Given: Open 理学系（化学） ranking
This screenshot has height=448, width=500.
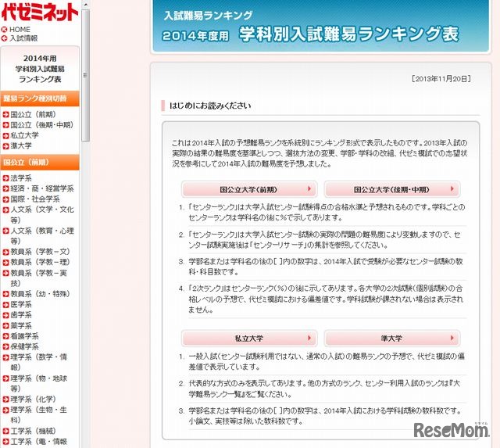Looking at the screenshot, I should [33, 400].
